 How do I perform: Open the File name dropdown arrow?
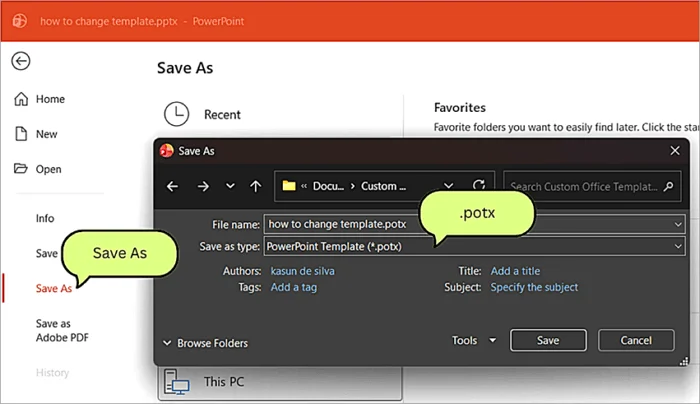coord(678,224)
